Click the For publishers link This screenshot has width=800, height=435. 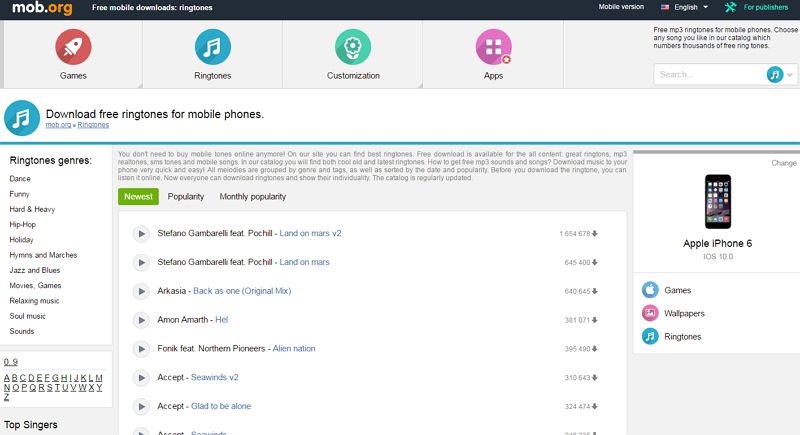(765, 7)
